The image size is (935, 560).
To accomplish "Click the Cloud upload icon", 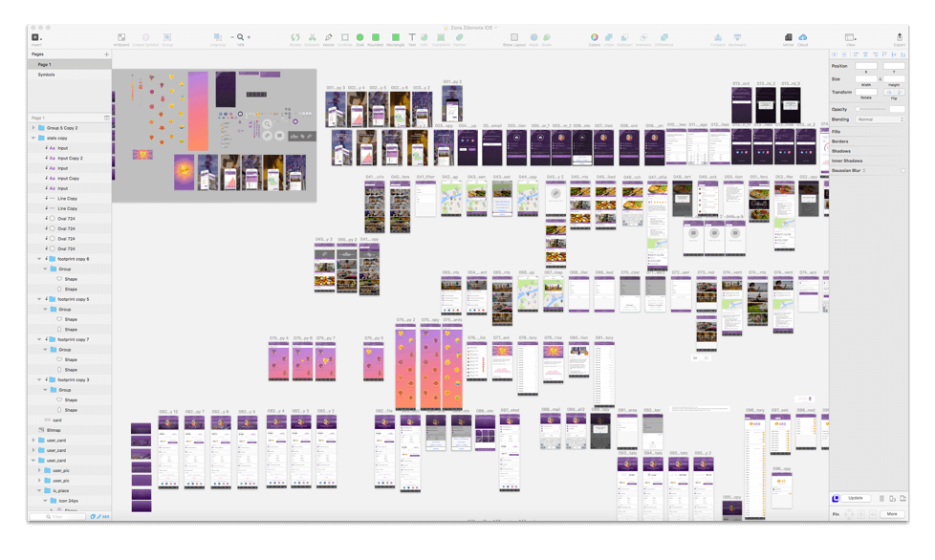I will point(803,38).
